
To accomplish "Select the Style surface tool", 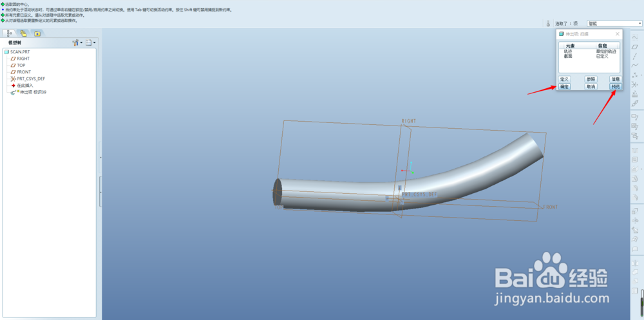I will coord(634,249).
